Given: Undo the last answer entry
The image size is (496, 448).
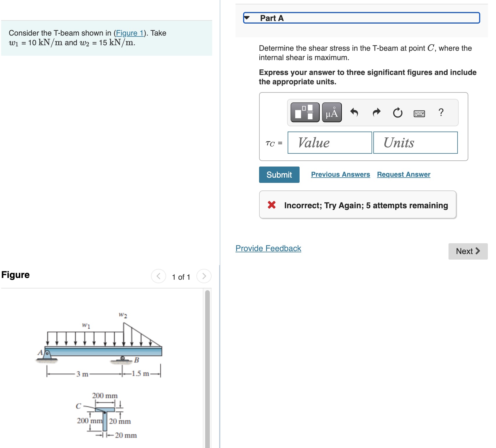Looking at the screenshot, I should [x=355, y=113].
